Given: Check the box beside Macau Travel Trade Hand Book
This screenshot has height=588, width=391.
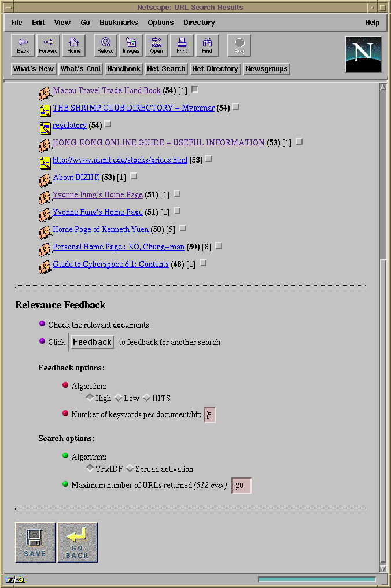Looking at the screenshot, I should (195, 90).
